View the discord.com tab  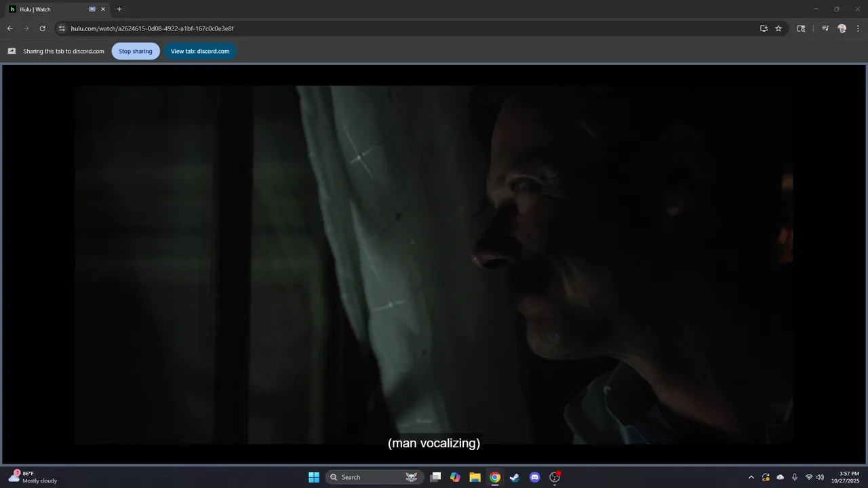[x=200, y=51]
